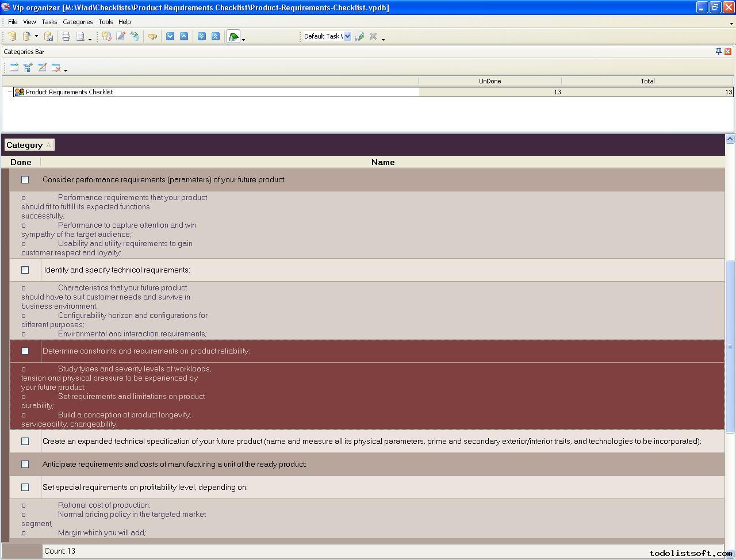Screen dimensions: 736x560
Task: Click the Print icon in toolbar
Action: pyautogui.click(x=66, y=36)
